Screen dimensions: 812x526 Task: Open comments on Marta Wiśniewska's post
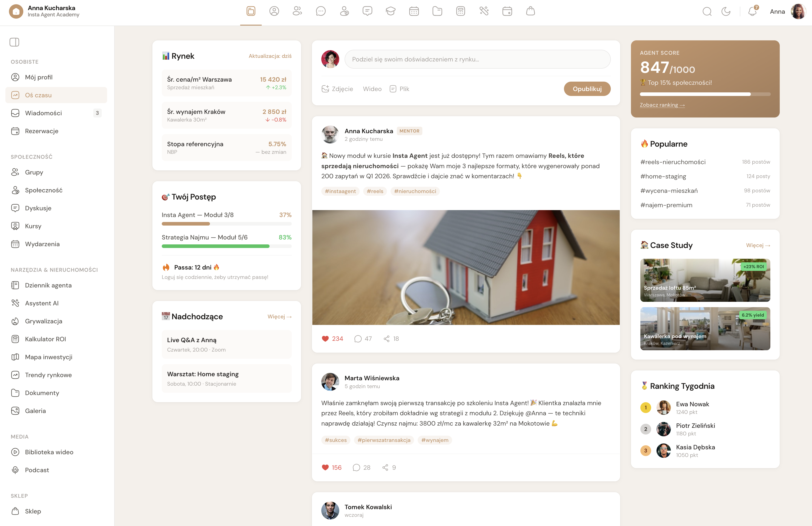coord(356,467)
